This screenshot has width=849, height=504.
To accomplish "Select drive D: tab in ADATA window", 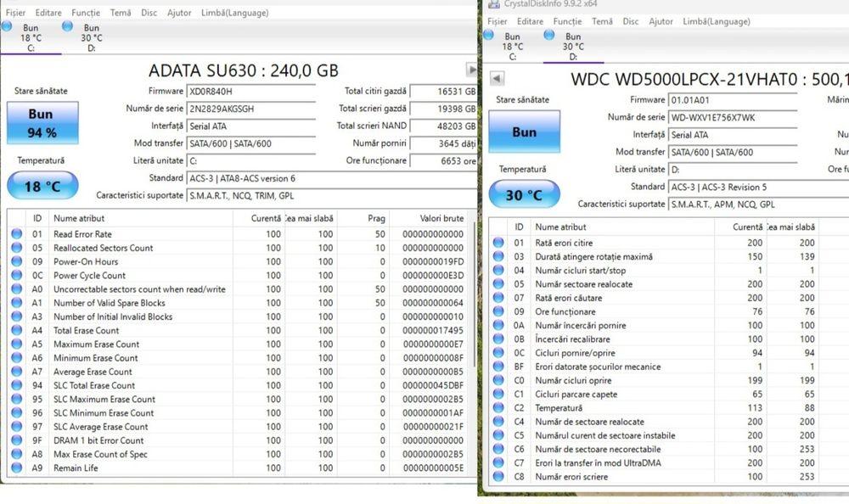I will point(91,37).
